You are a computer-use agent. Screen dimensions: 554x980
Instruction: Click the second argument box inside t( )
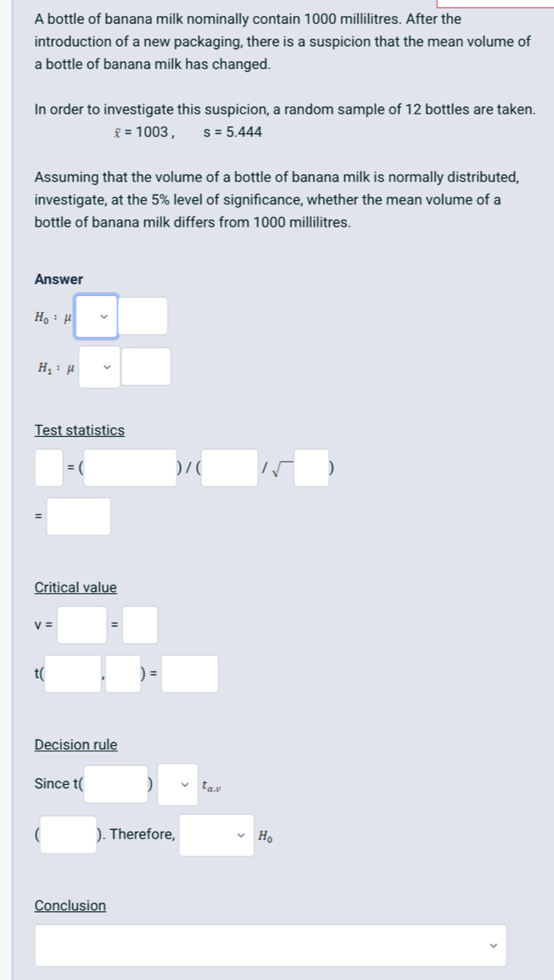tap(122, 674)
